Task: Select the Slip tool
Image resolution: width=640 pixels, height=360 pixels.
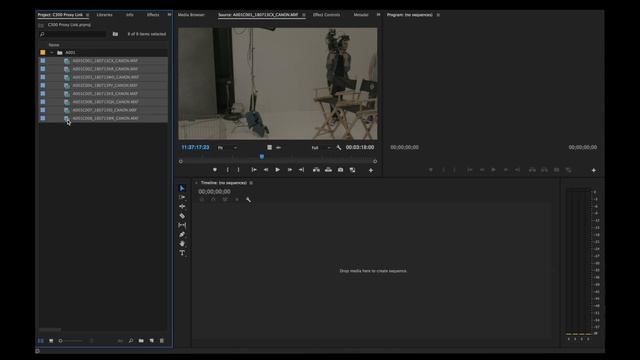Action: coord(182,225)
